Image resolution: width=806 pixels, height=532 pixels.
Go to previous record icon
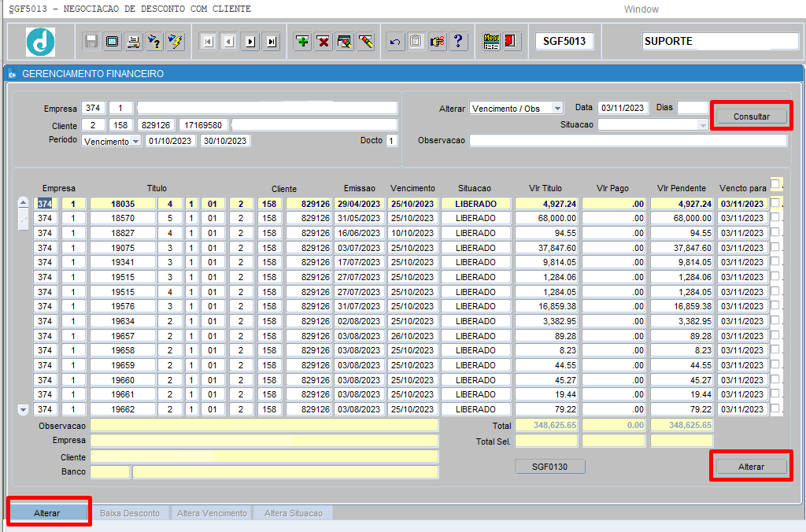coord(229,42)
